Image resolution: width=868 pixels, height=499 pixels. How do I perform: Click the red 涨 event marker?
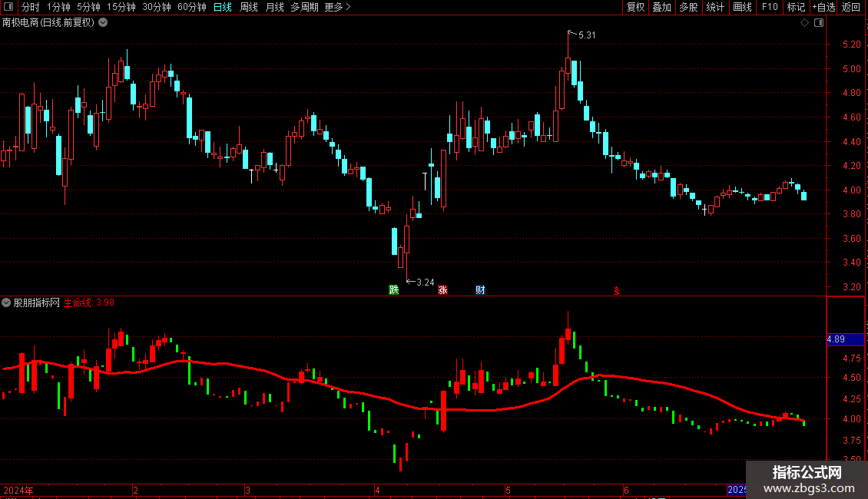click(442, 290)
